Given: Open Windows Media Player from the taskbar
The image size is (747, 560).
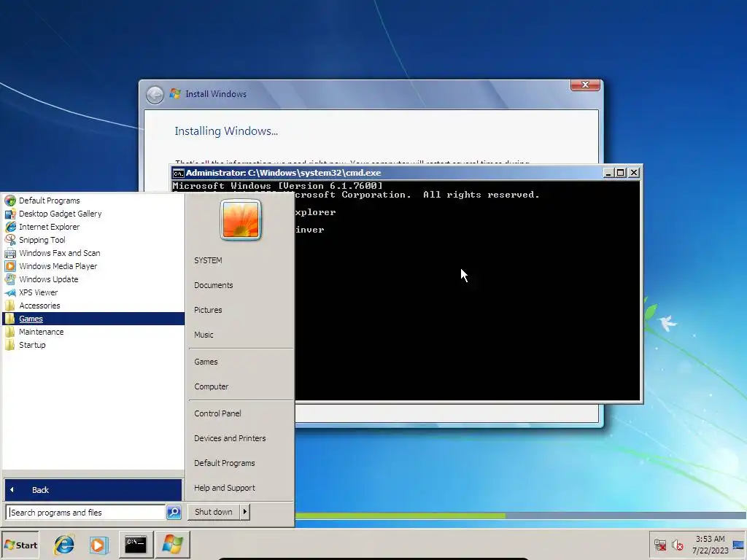Looking at the screenshot, I should coord(98,544).
